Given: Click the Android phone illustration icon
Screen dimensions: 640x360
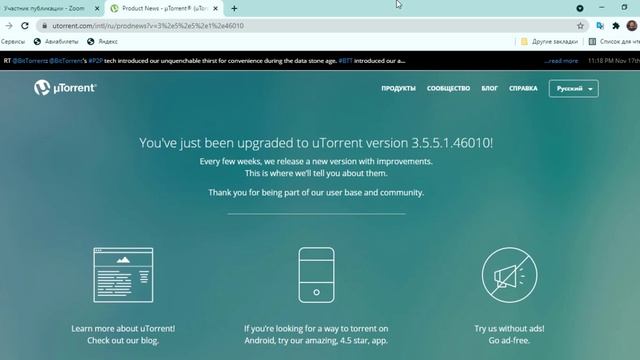Looking at the screenshot, I should [316, 275].
